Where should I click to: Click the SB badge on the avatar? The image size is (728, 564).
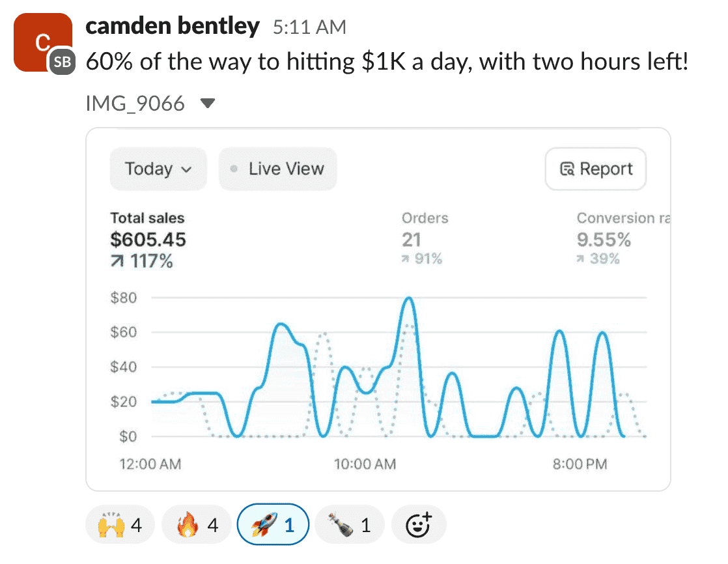[x=62, y=62]
